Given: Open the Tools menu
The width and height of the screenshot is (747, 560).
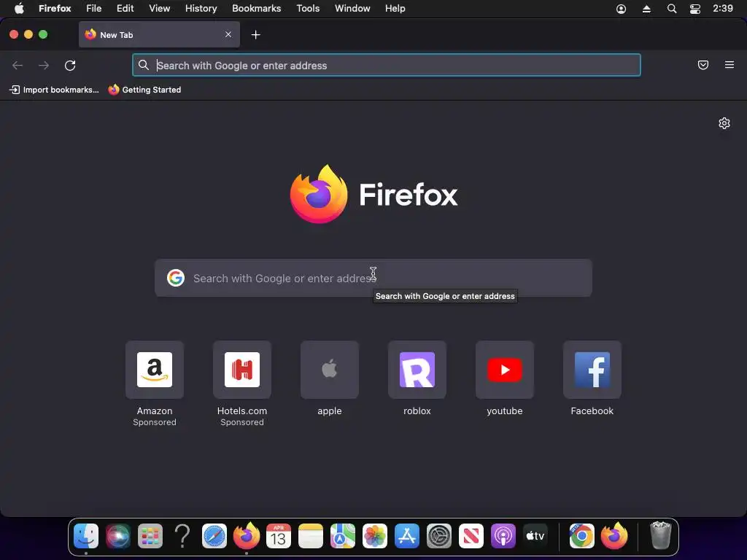Looking at the screenshot, I should pos(308,9).
